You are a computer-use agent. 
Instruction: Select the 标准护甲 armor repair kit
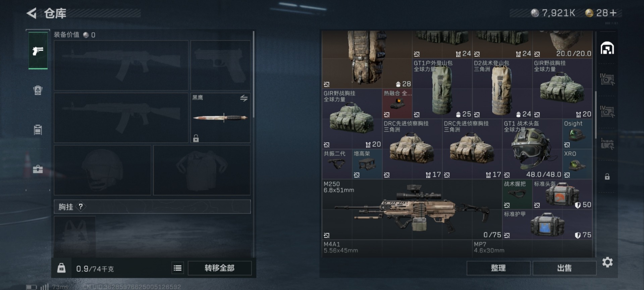coord(547,225)
